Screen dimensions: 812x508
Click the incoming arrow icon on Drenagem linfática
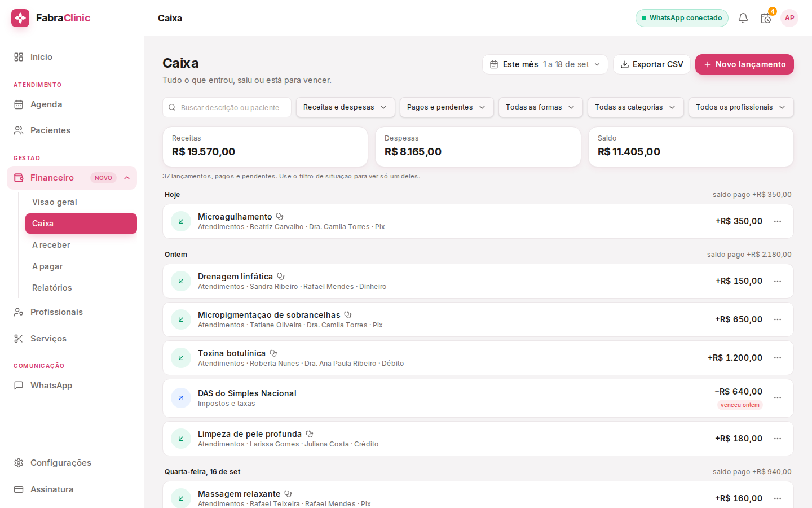click(181, 281)
